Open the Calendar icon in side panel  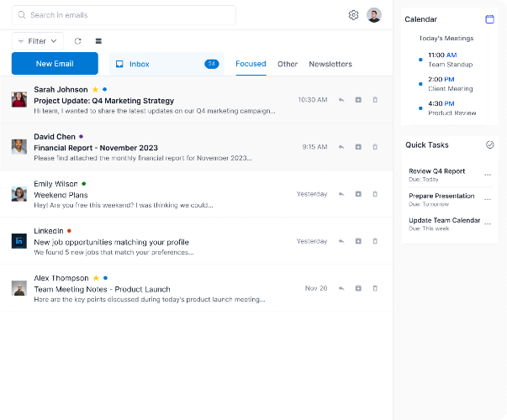coord(489,19)
